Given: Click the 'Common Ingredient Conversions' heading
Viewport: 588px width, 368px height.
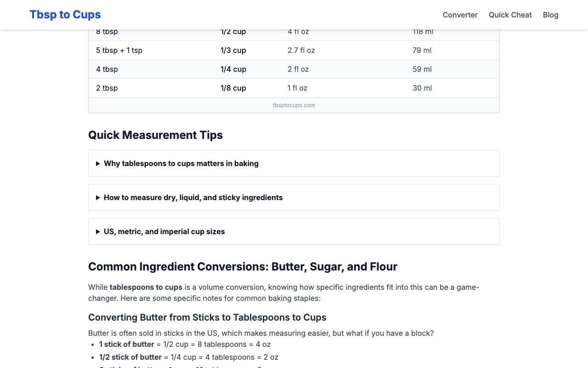Looking at the screenshot, I should pyautogui.click(x=243, y=267).
